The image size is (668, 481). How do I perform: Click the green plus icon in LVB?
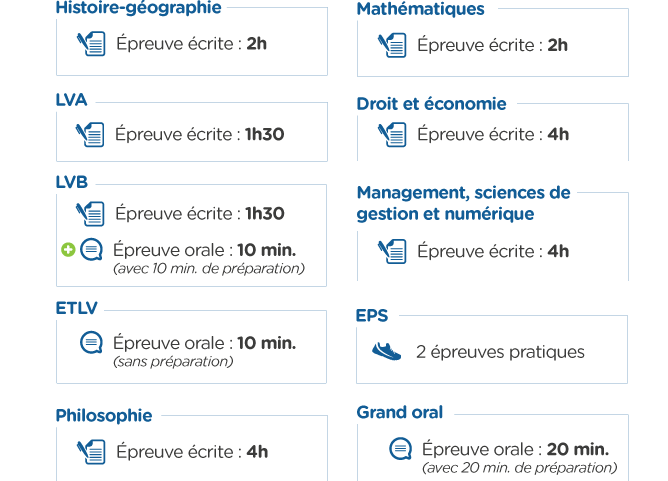tap(68, 250)
